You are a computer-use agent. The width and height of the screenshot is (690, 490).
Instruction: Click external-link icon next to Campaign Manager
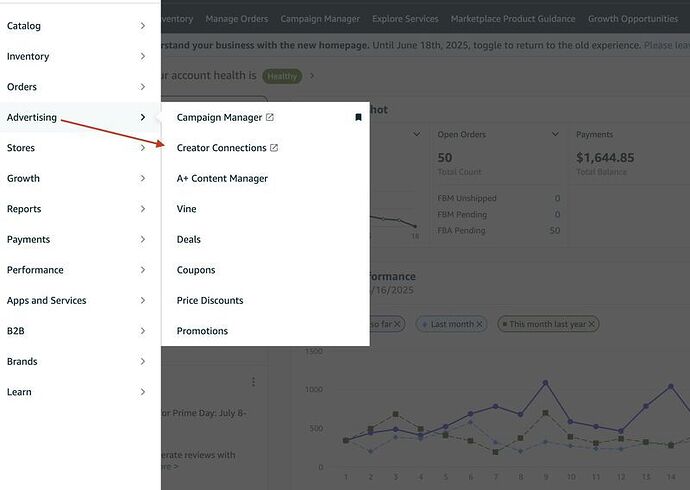click(270, 118)
